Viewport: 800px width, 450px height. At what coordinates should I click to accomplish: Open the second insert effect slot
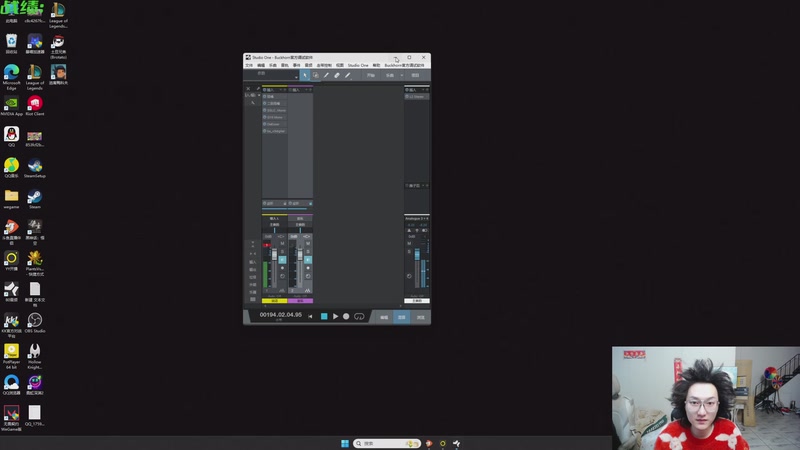pyautogui.click(x=274, y=104)
